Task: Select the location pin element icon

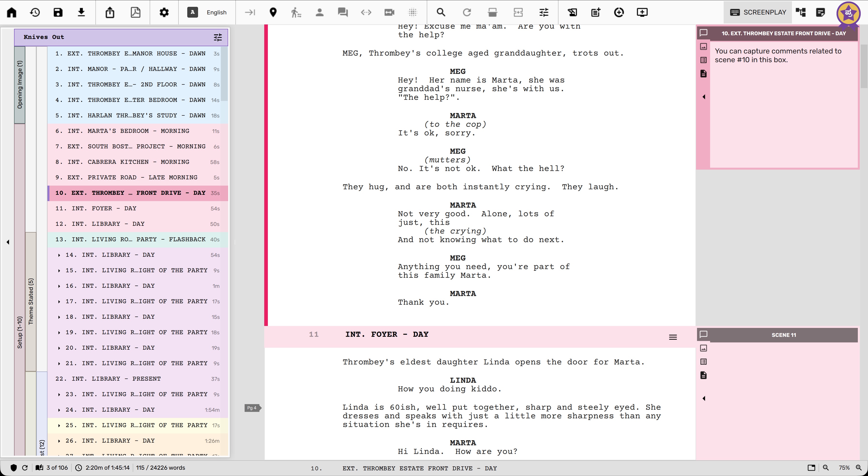Action: [x=273, y=12]
